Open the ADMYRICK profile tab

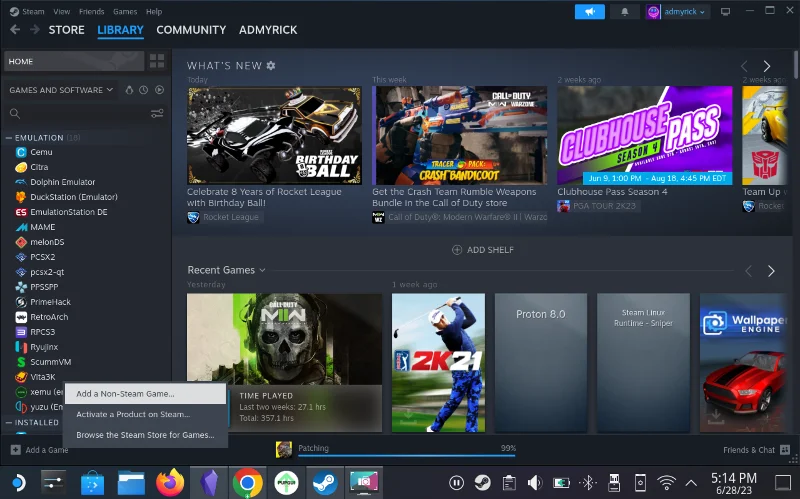(268, 30)
